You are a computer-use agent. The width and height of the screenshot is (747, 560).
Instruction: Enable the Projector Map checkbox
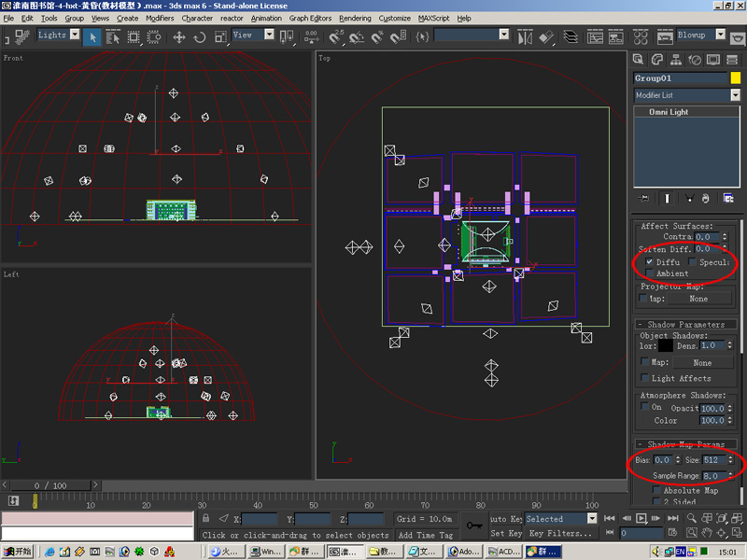pyautogui.click(x=642, y=298)
